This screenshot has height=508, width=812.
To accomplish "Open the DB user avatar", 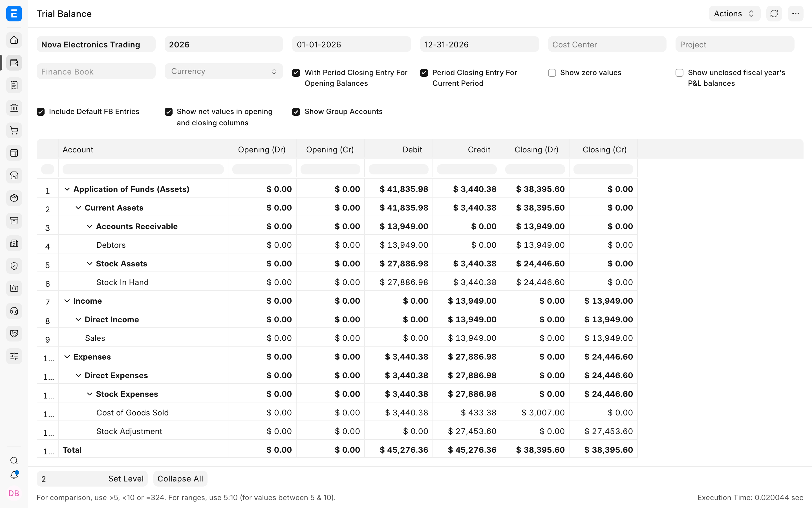I will coord(14,493).
